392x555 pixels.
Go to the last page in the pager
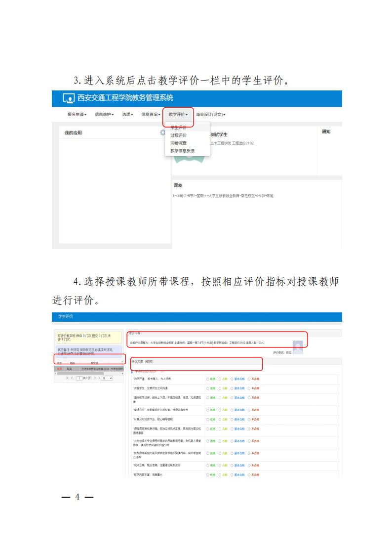tap(99, 378)
